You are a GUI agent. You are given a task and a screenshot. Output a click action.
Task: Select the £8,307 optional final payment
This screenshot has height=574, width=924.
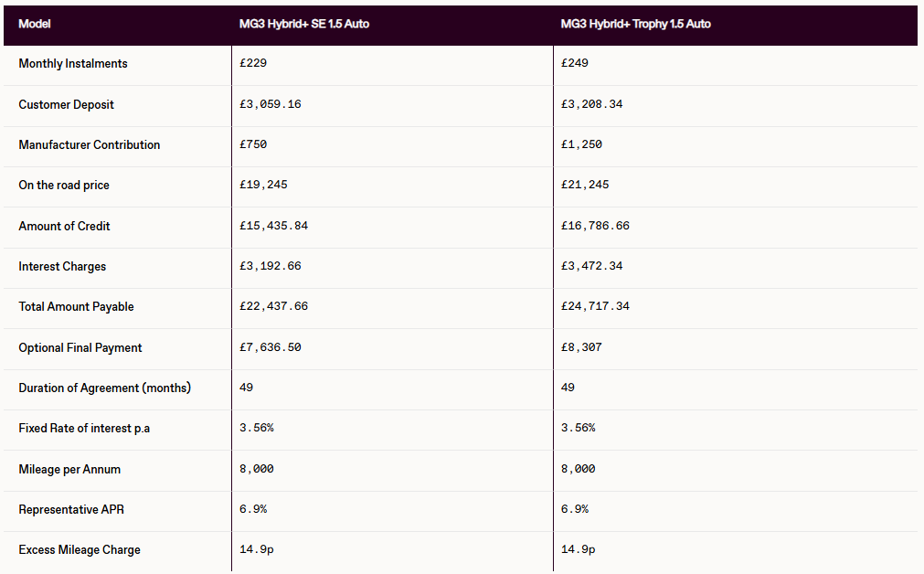581,347
